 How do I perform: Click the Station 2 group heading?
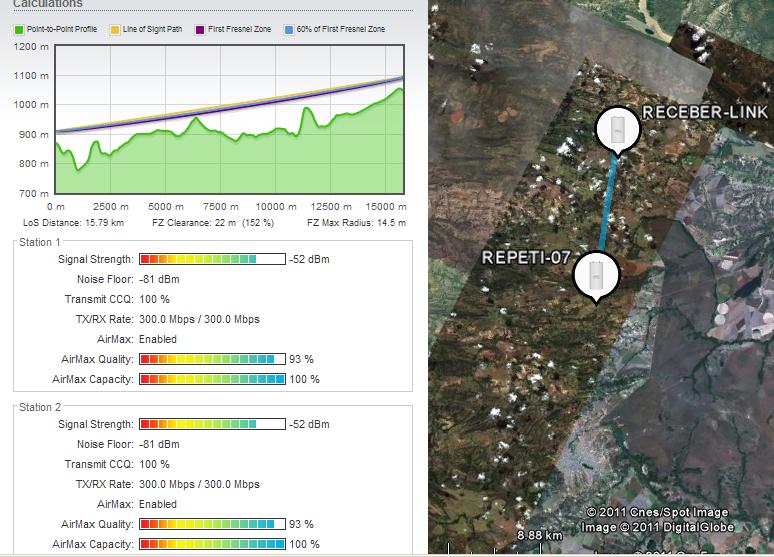point(39,407)
